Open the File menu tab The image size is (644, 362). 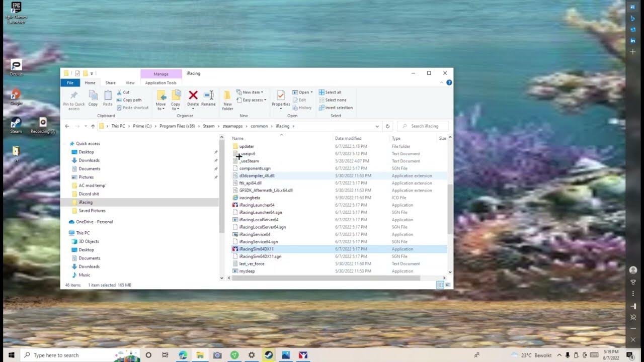[x=70, y=83]
